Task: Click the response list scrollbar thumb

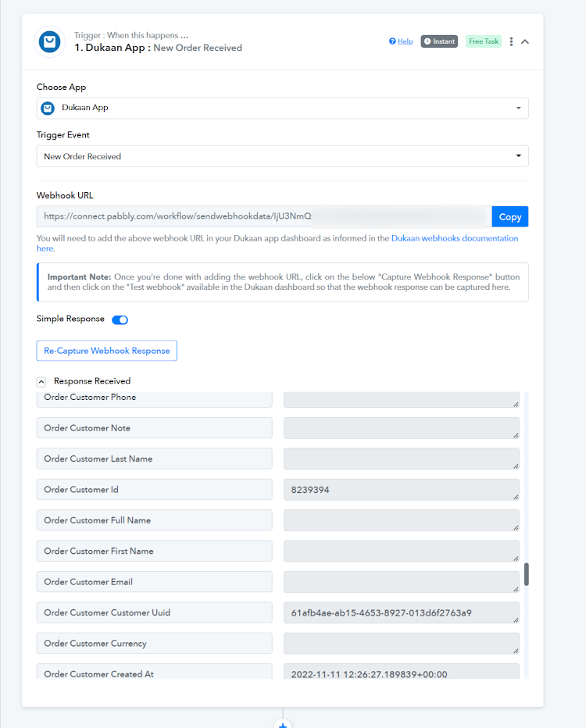Action: tap(527, 574)
